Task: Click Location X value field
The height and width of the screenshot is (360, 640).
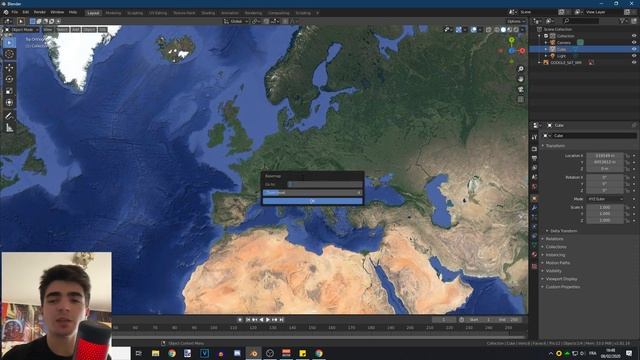Action: coord(605,156)
